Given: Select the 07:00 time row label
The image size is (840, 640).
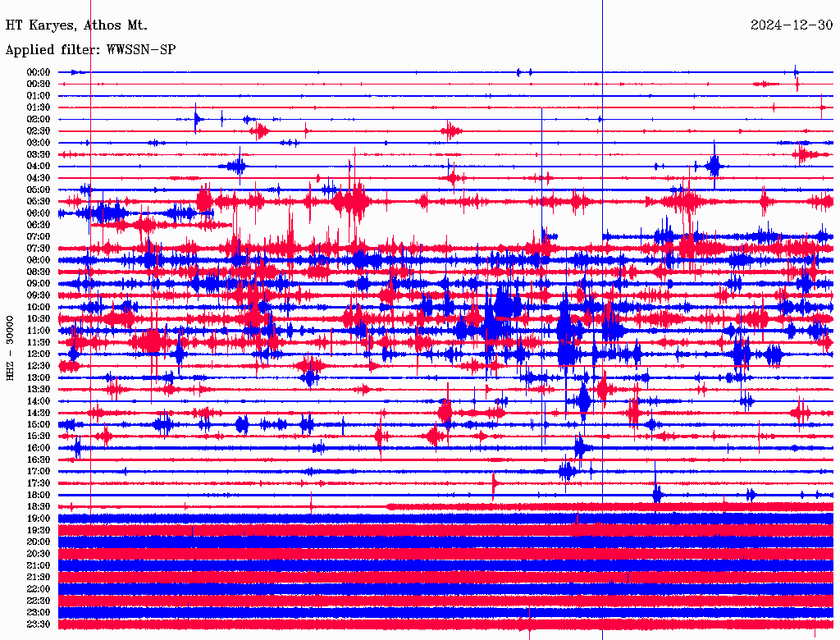Looking at the screenshot, I should [x=39, y=237].
